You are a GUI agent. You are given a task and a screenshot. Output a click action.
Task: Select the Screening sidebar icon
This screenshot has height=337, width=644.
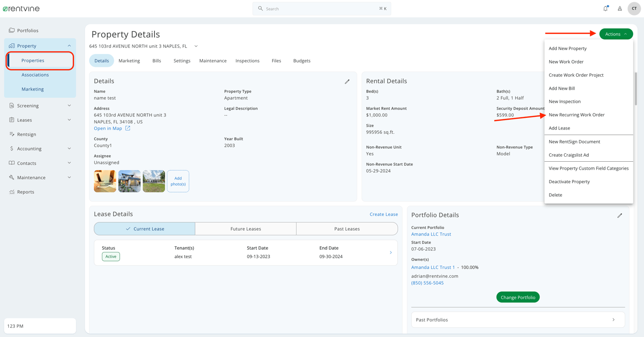pyautogui.click(x=11, y=105)
